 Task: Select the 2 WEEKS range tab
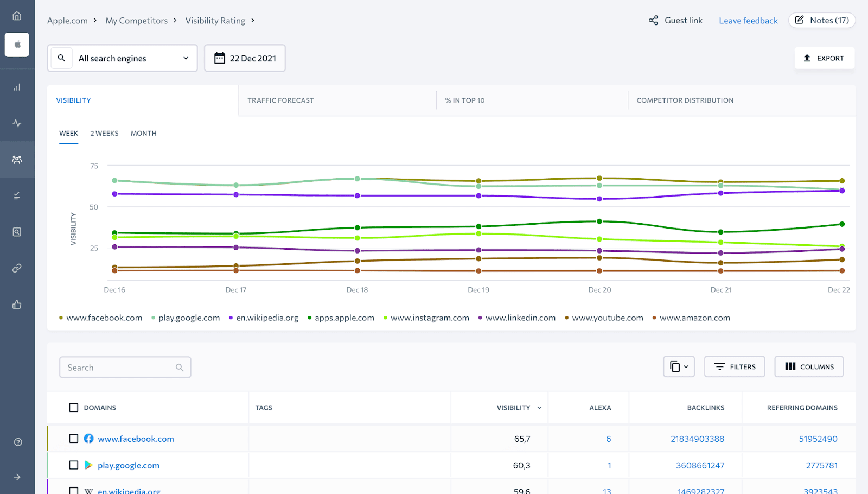104,133
